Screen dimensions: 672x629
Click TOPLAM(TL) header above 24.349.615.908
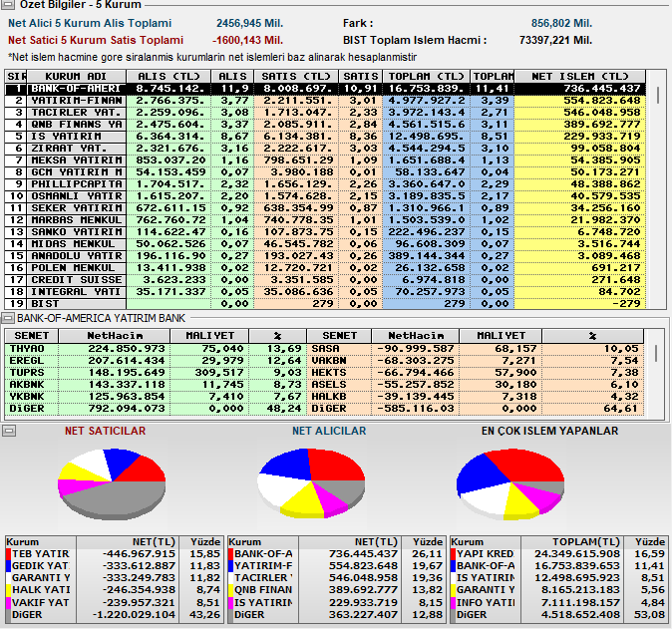click(572, 542)
